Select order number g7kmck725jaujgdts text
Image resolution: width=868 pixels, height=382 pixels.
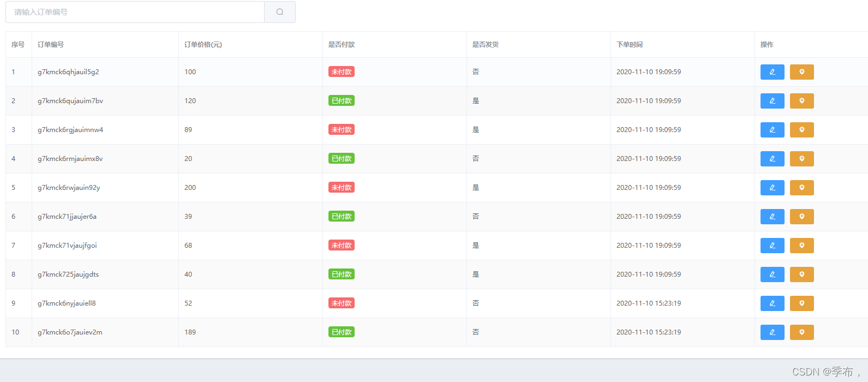click(68, 274)
